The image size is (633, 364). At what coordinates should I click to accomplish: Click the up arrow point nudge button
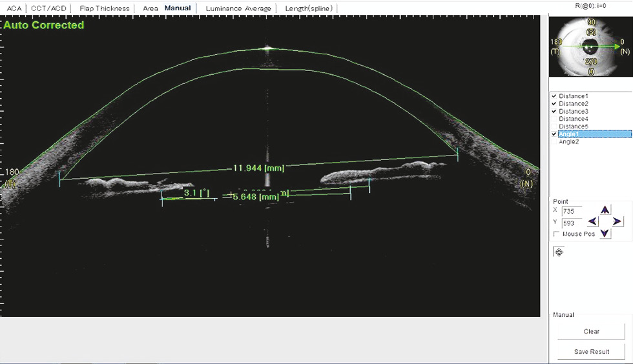(605, 210)
